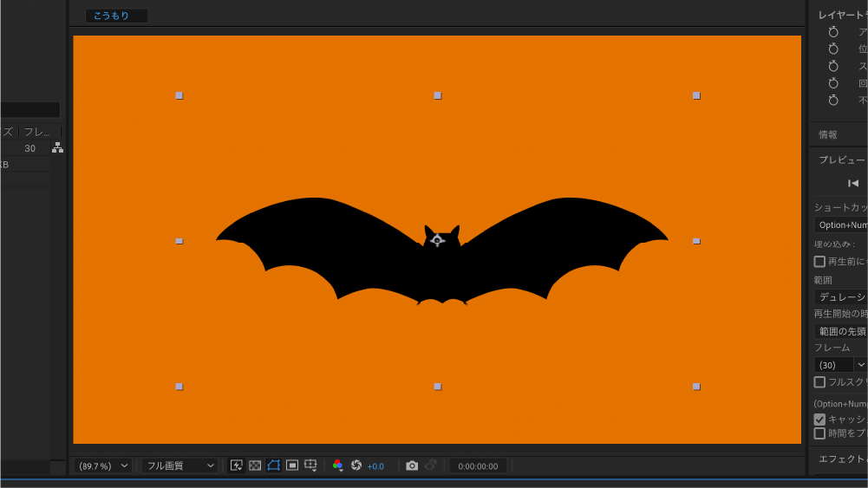Open the show channel RGB color icon

click(x=338, y=465)
